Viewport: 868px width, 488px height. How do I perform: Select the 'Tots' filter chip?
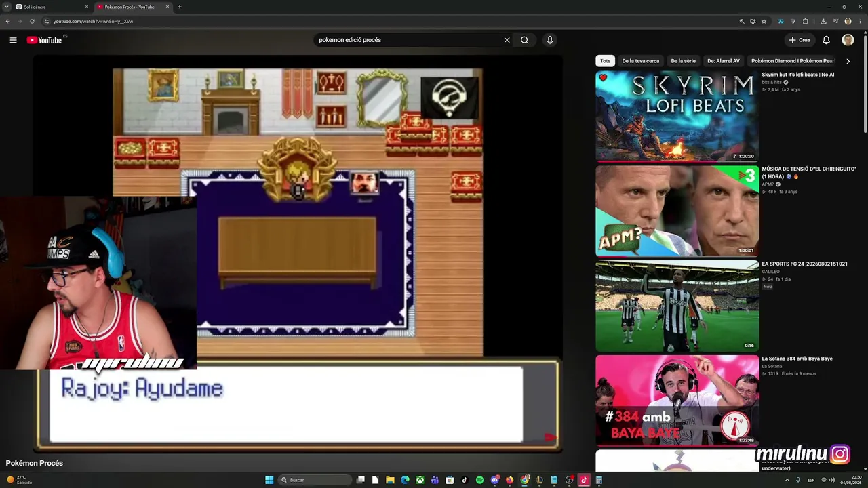(605, 61)
